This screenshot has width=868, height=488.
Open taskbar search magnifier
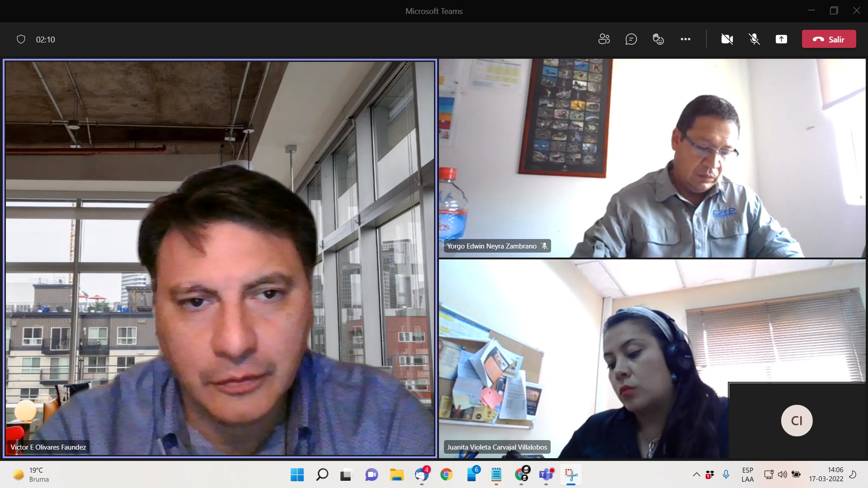(322, 475)
